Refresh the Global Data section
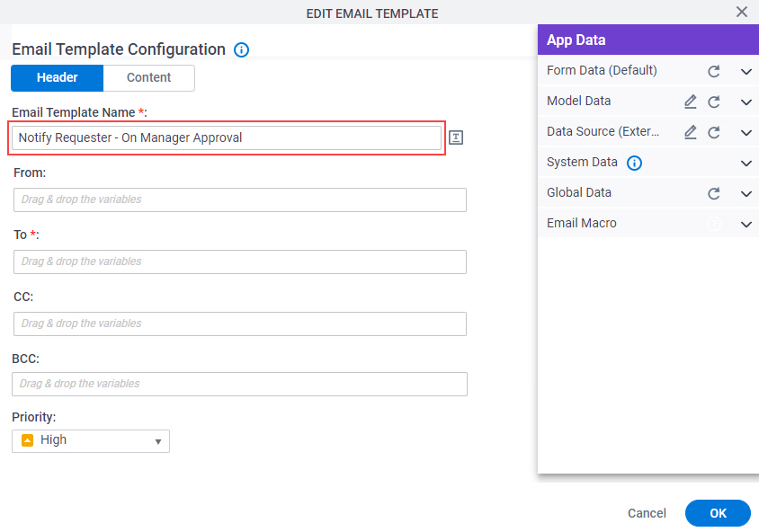 click(x=713, y=193)
